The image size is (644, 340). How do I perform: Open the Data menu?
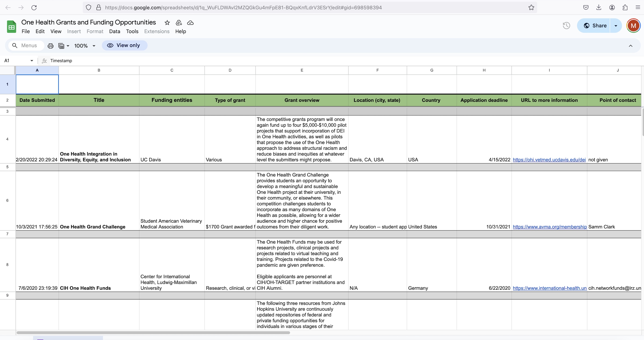[115, 32]
